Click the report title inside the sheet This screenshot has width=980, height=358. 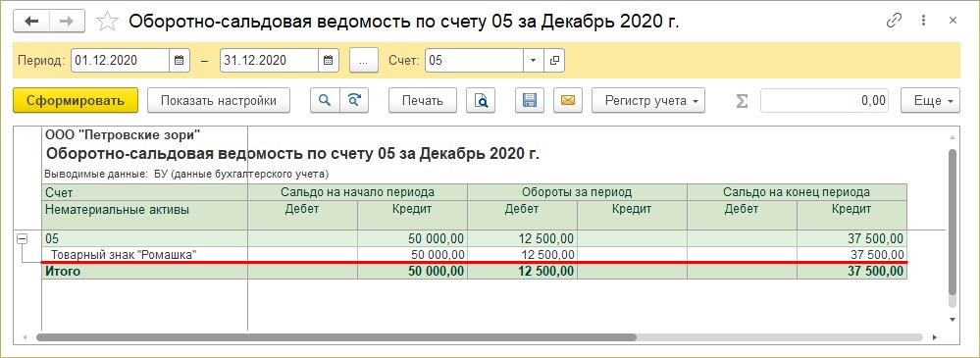293,154
